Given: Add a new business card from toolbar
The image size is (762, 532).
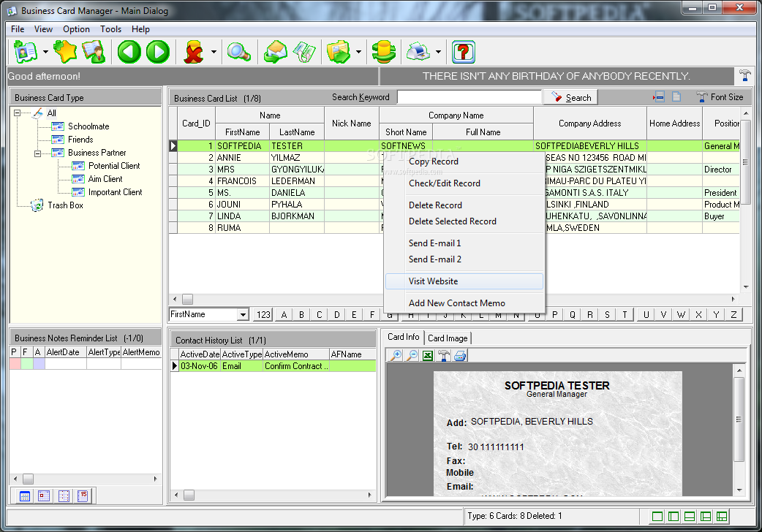Looking at the screenshot, I should 26,51.
